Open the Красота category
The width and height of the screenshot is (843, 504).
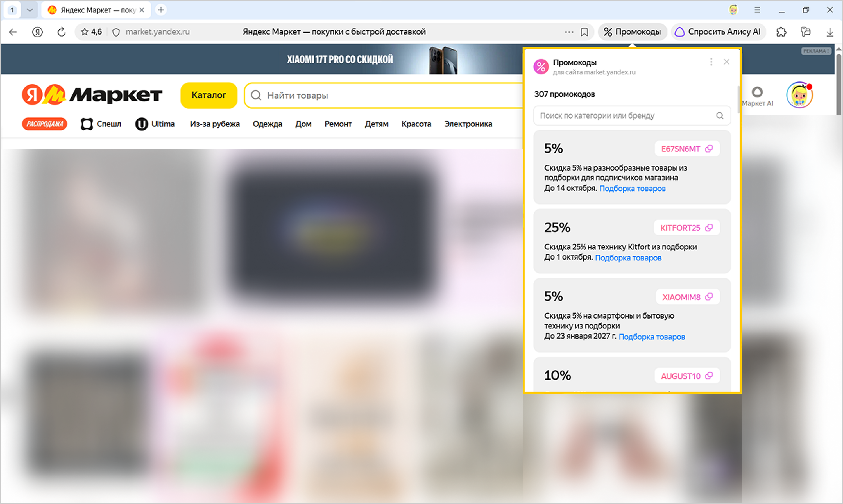point(416,124)
